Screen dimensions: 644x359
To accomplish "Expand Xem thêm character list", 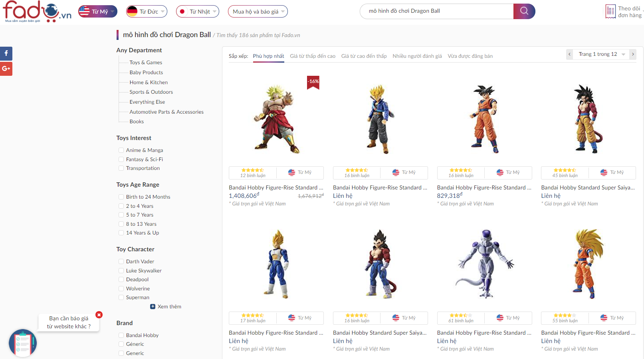I will (x=169, y=307).
